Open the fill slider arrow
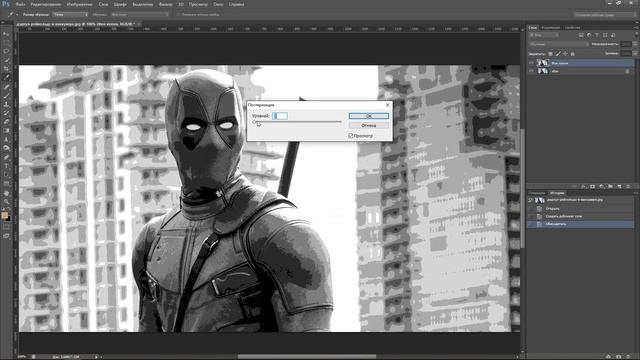Image resolution: width=640 pixels, height=360 pixels. pos(635,53)
